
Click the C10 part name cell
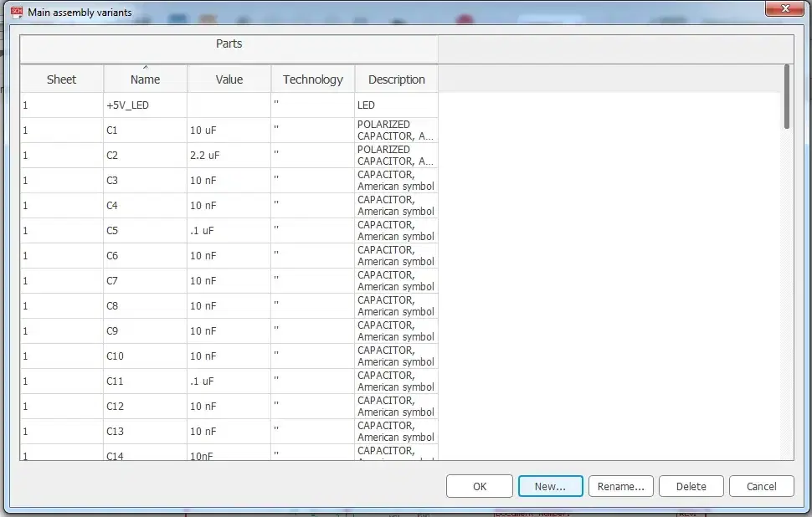point(115,356)
